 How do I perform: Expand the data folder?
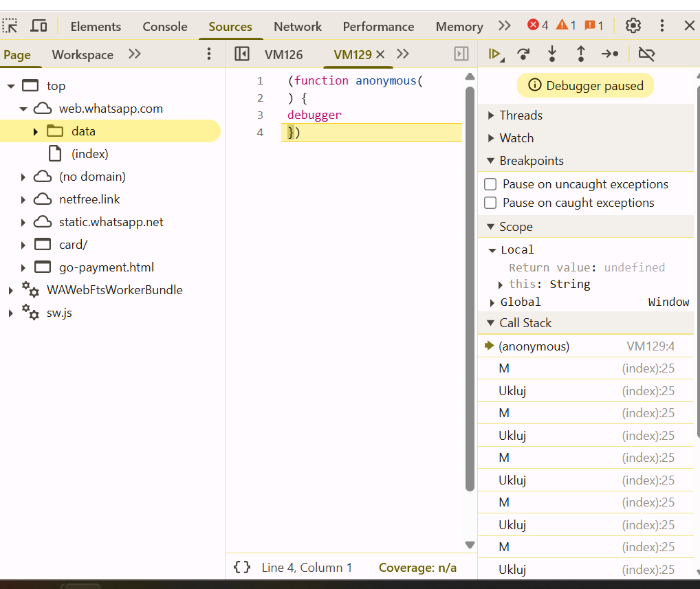35,132
